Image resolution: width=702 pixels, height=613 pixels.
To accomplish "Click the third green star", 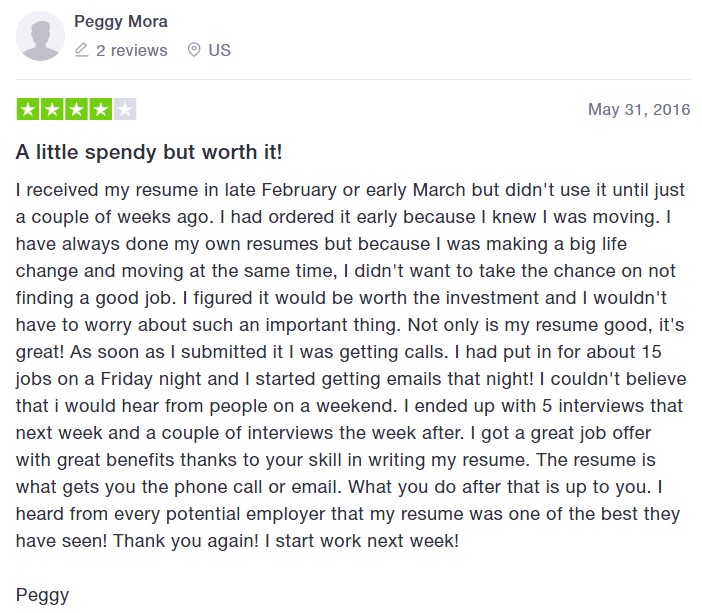I will click(76, 109).
